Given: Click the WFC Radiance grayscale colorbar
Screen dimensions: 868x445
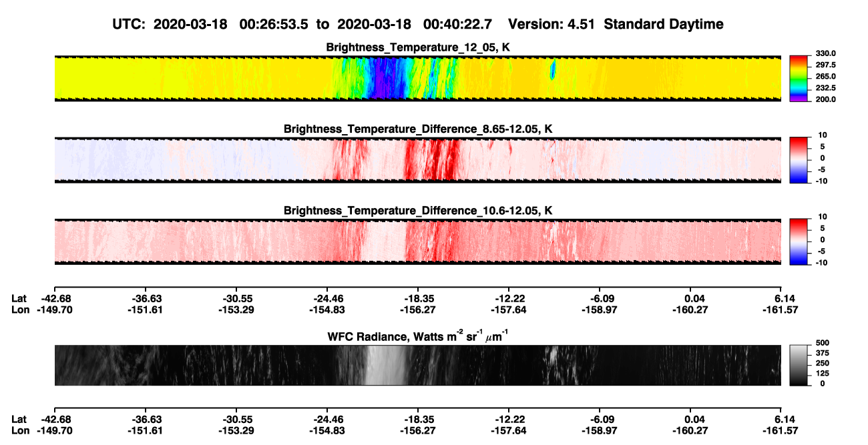Looking at the screenshot, I should click(799, 365).
